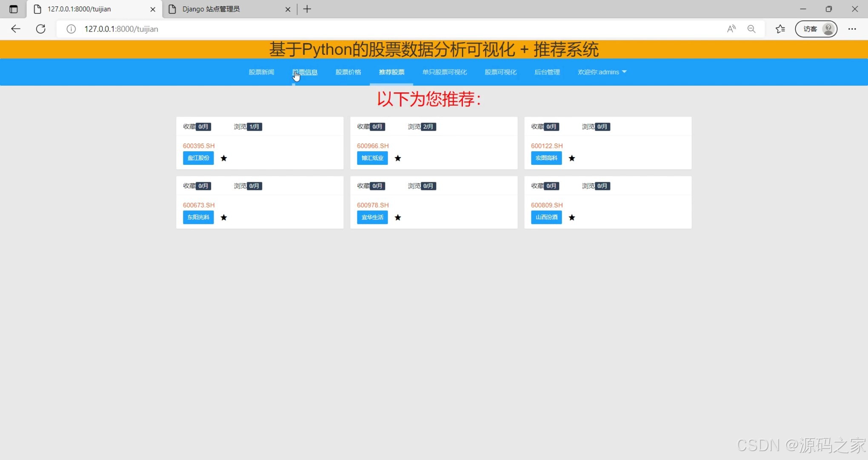Go to the 股票新闻 nav item
This screenshot has width=868, height=460.
pos(261,72)
